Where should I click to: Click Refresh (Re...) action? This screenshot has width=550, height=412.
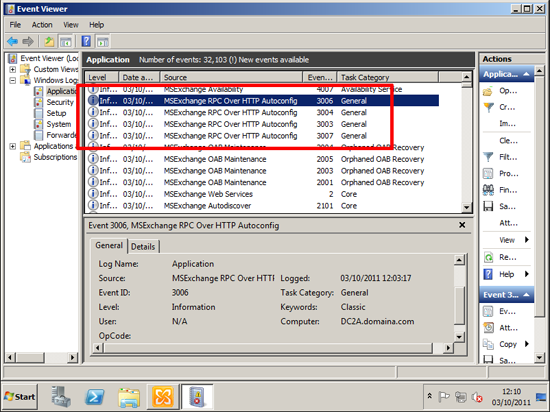pyautogui.click(x=499, y=257)
